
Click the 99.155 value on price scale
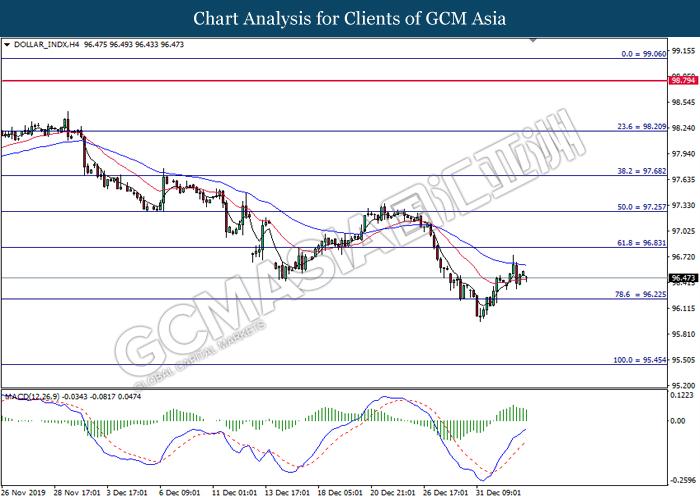click(683, 50)
